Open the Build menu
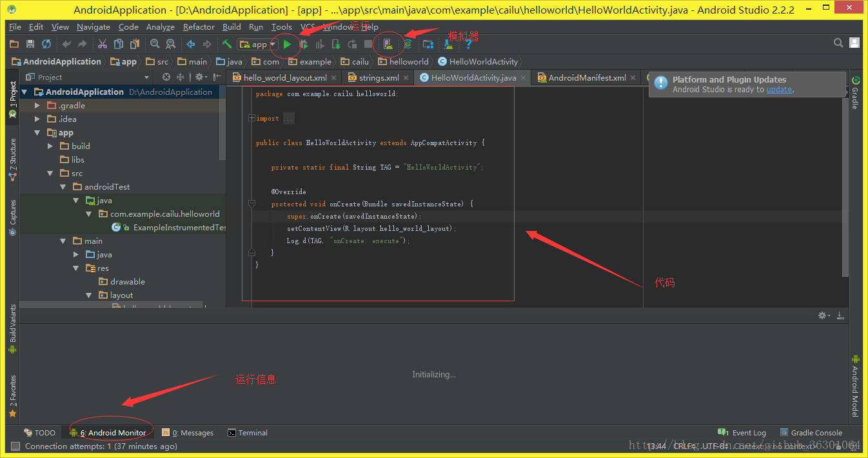The image size is (868, 458). coord(232,26)
